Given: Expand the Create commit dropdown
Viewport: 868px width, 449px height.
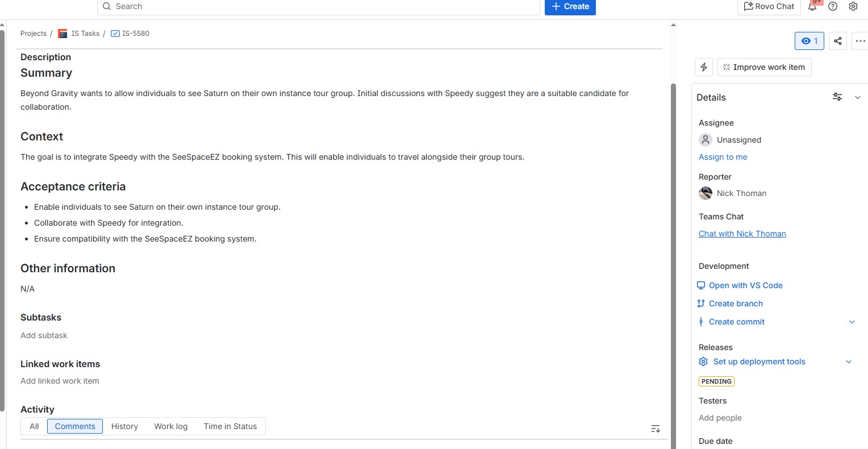Looking at the screenshot, I should [x=852, y=322].
